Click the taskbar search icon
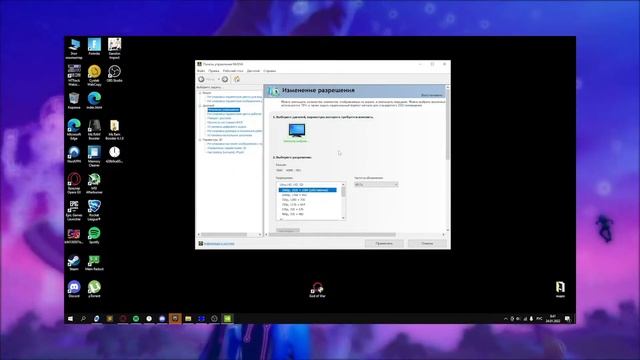The width and height of the screenshot is (640, 360). [x=83, y=318]
